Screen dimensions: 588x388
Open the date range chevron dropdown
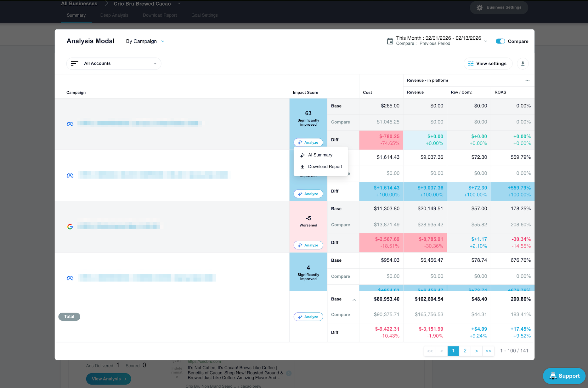pyautogui.click(x=486, y=41)
